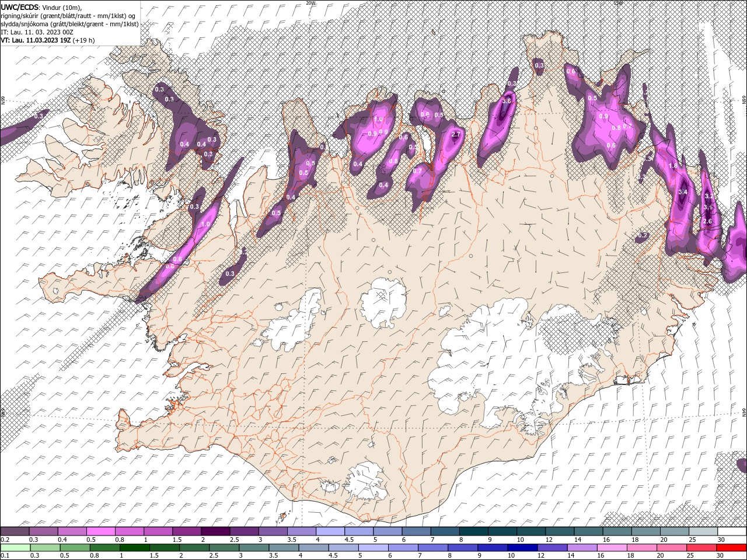Pick the light grey 25–30 snow legend swatch

(x=703, y=531)
